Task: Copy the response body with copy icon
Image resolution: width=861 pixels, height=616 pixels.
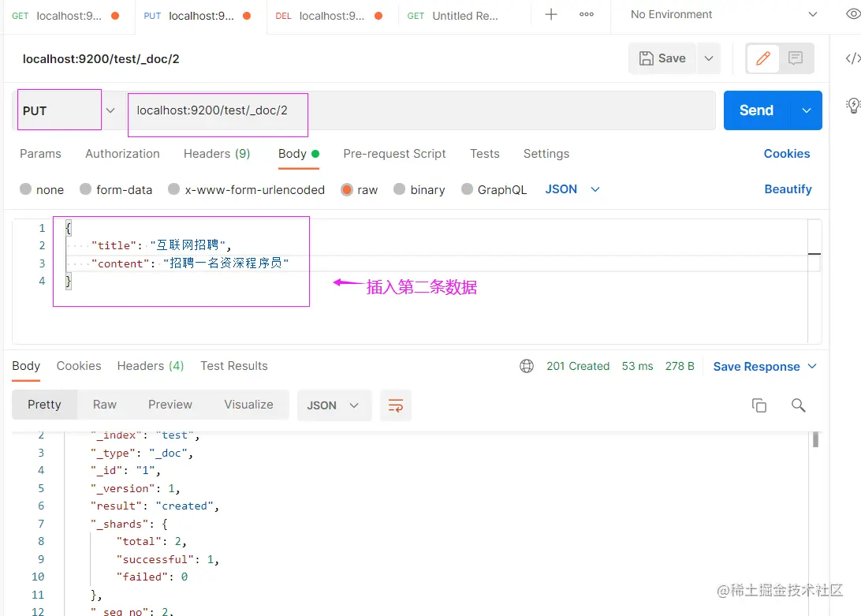Action: [758, 405]
